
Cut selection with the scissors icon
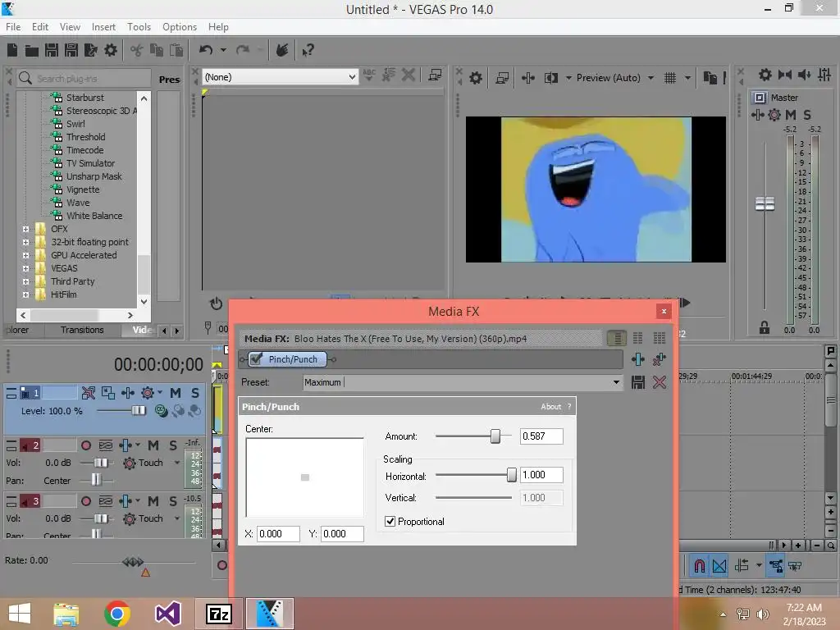point(137,50)
